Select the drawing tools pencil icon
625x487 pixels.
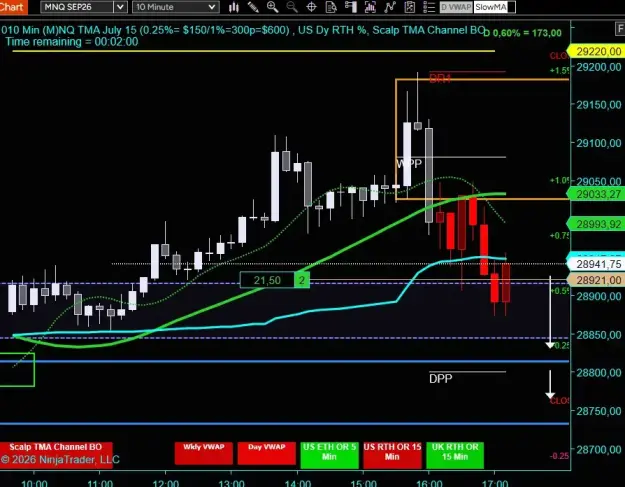[x=253, y=7]
